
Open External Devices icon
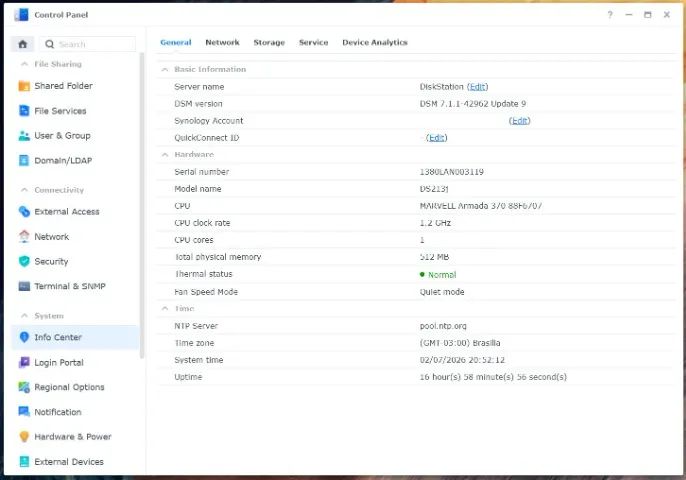pyautogui.click(x=24, y=462)
